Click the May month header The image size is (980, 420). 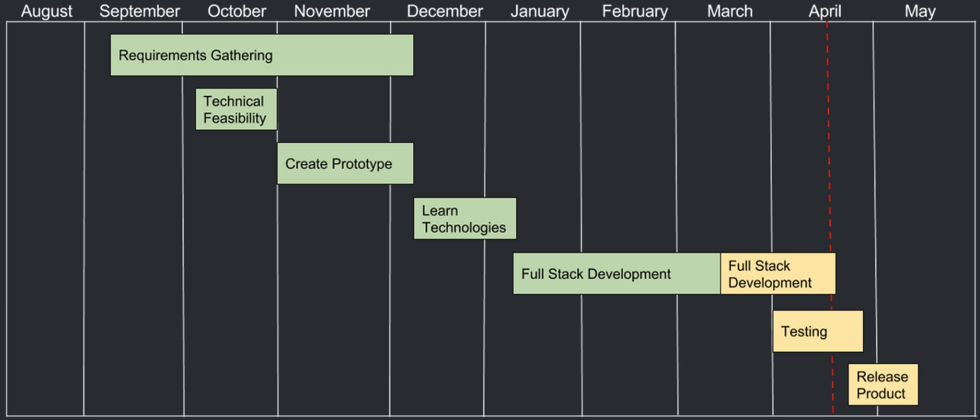(x=920, y=11)
